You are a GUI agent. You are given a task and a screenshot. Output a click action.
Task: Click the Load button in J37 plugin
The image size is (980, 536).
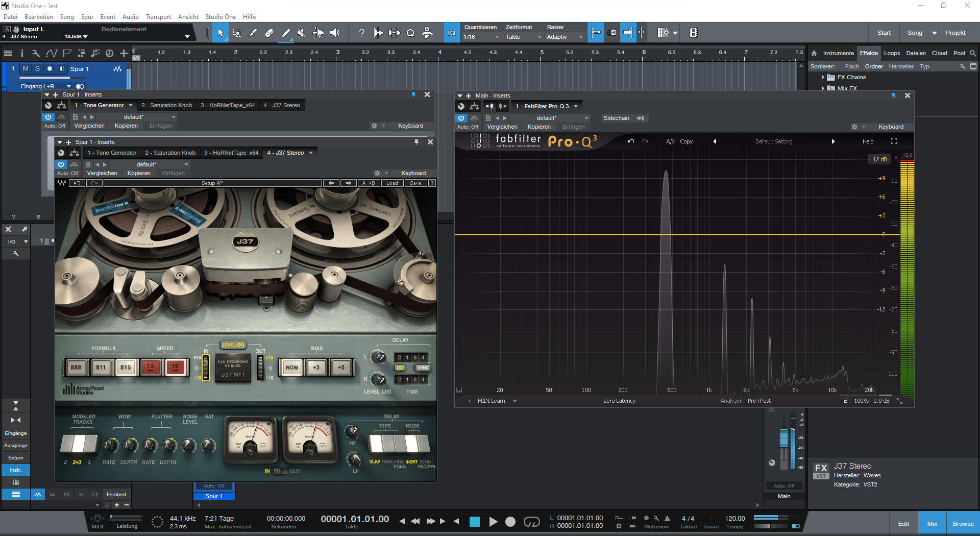coord(392,183)
